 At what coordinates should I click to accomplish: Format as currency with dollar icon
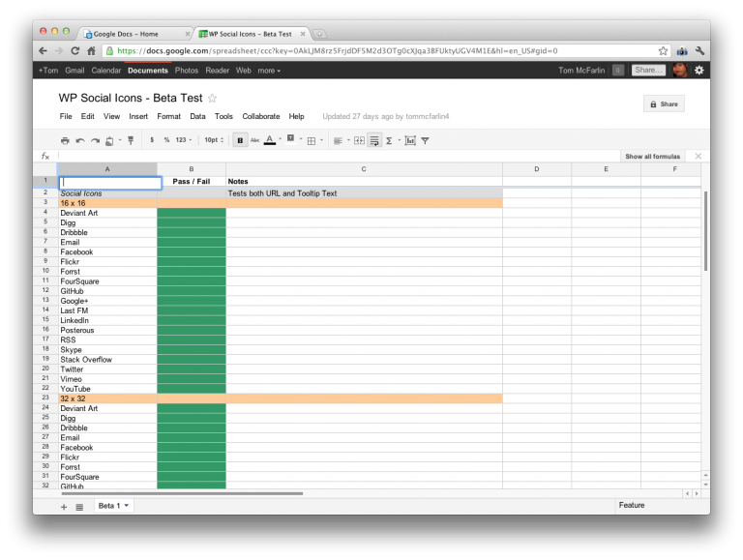[x=152, y=140]
